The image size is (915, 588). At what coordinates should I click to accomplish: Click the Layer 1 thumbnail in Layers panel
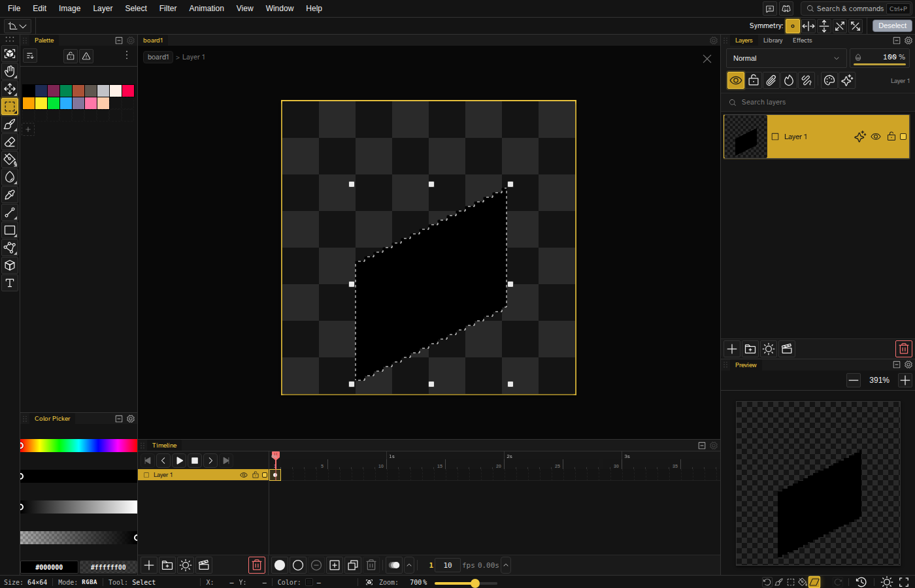click(x=746, y=137)
